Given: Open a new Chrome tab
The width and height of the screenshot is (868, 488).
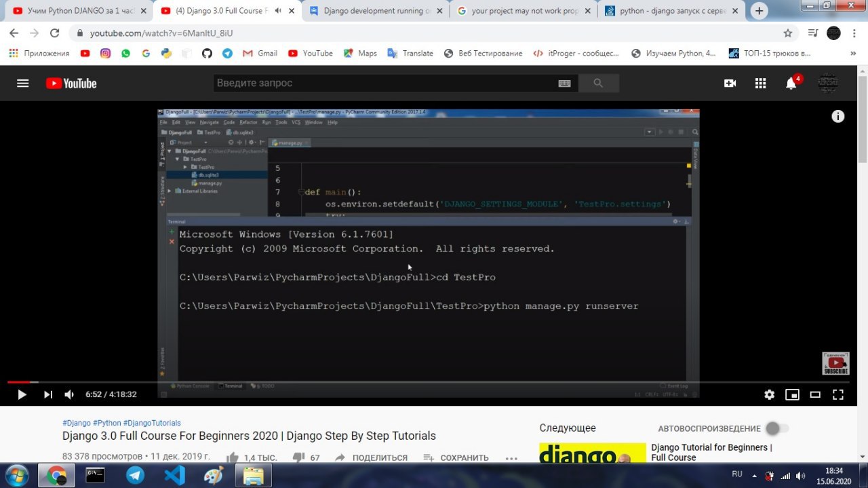Looking at the screenshot, I should tap(759, 11).
